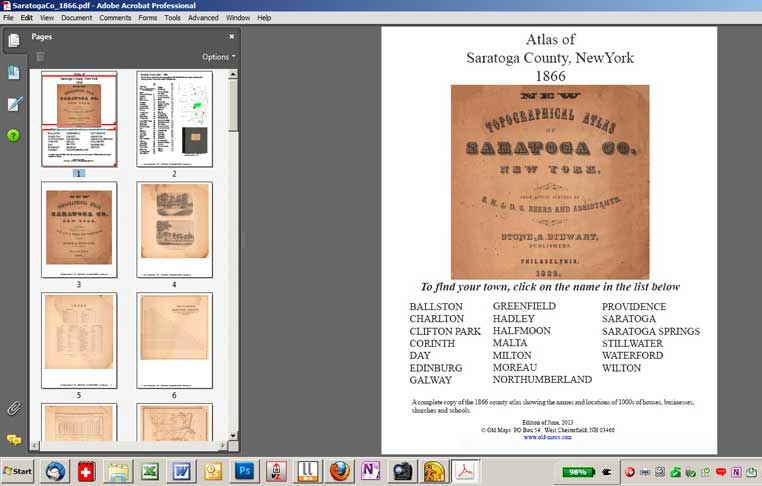Close the Pages panel with the X

pyautogui.click(x=232, y=36)
